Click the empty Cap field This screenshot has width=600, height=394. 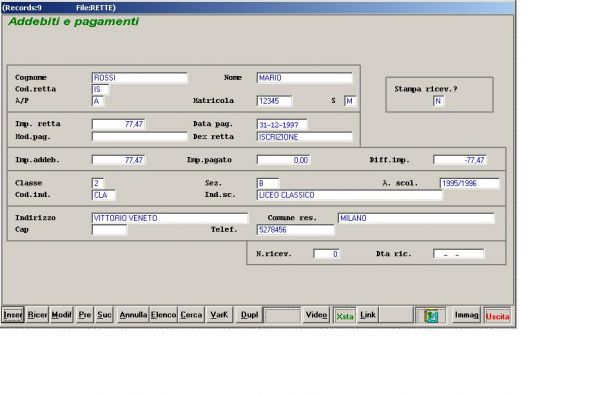[109, 230]
